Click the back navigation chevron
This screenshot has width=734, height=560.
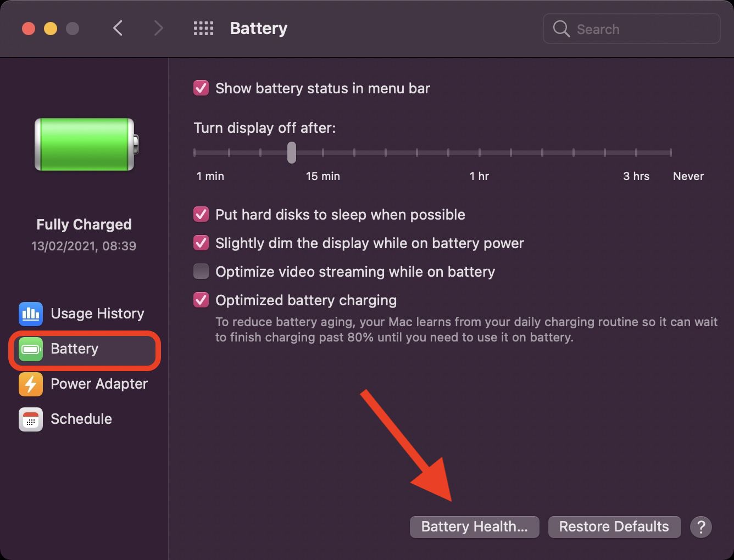[x=118, y=28]
